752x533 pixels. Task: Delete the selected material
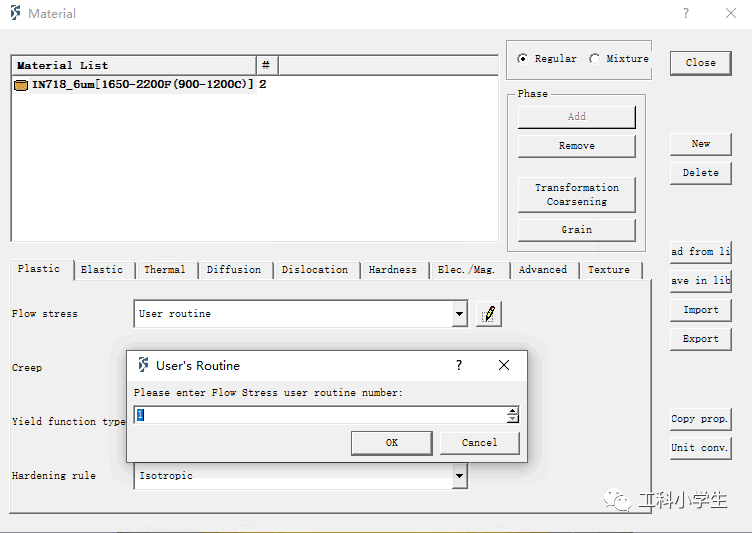(x=701, y=173)
